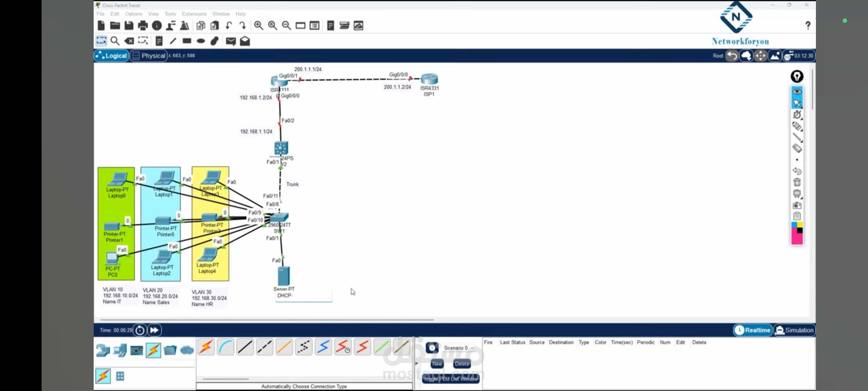868x391 pixels.
Task: Choose the Inspect magnifier tool
Action: point(115,41)
